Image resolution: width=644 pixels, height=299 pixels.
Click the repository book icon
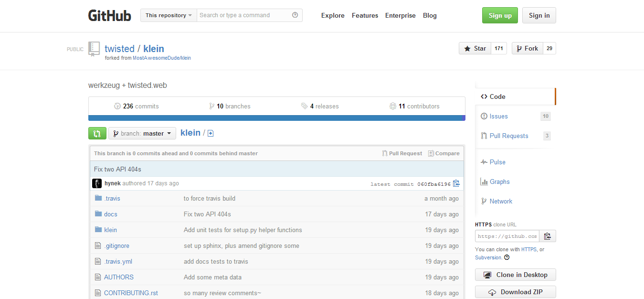[x=94, y=49]
